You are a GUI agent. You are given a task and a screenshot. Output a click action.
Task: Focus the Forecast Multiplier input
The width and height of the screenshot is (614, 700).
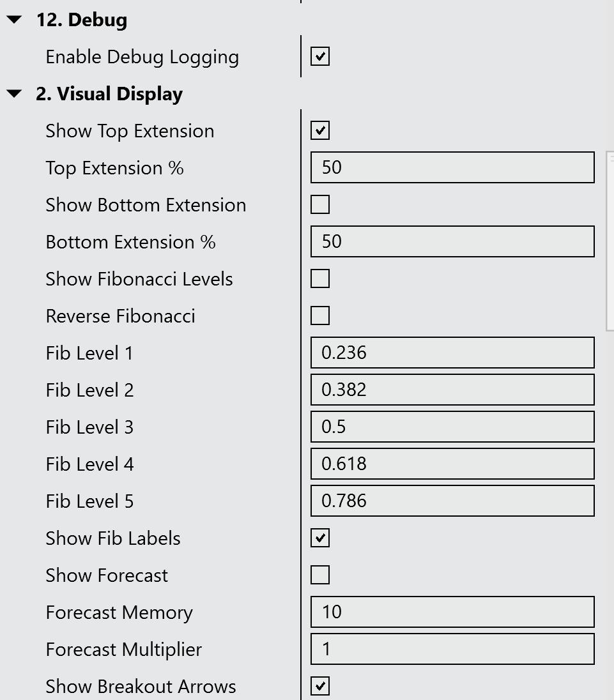452,650
